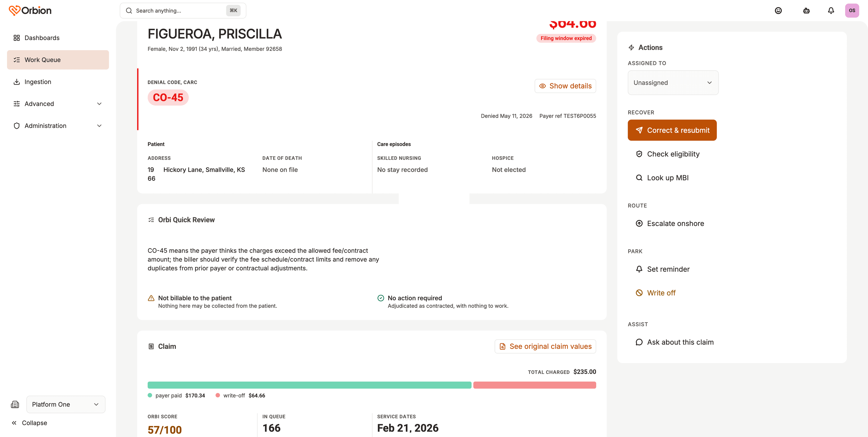This screenshot has height=437, width=868.
Task: Click the Dashboards grid icon
Action: click(x=17, y=38)
